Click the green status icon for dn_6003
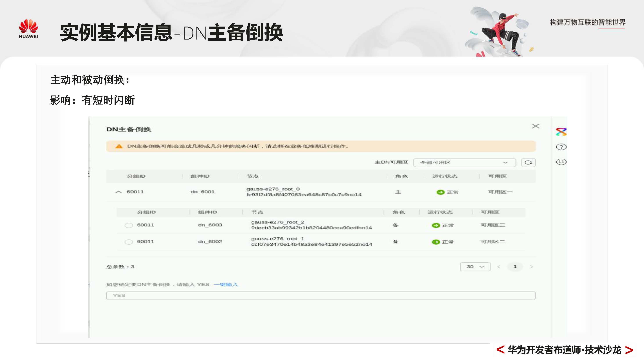The width and height of the screenshot is (644, 364). click(436, 225)
